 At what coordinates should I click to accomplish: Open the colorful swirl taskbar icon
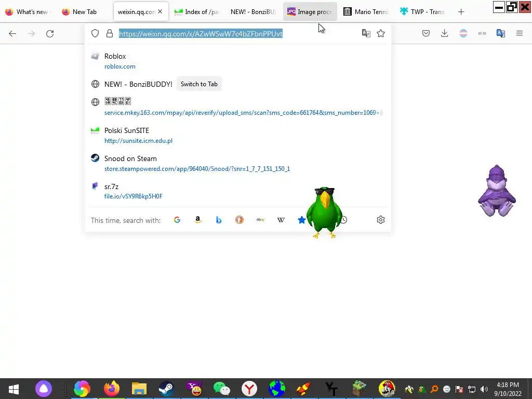[x=82, y=389]
